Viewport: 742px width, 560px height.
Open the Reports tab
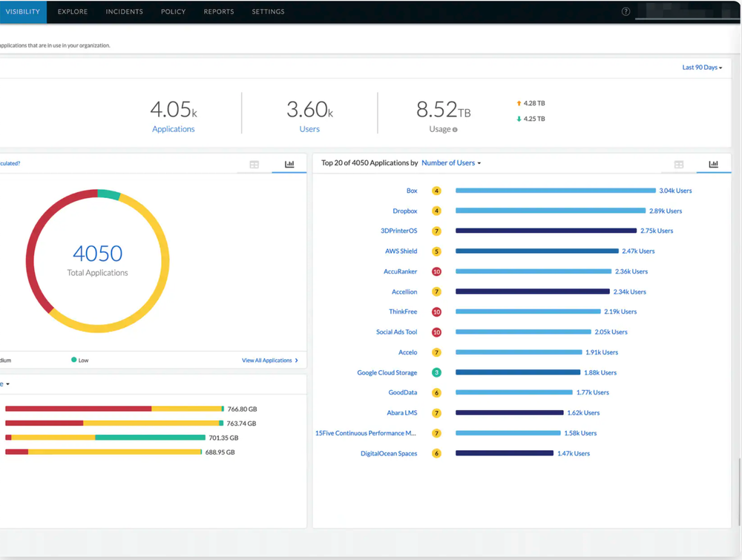pos(219,11)
